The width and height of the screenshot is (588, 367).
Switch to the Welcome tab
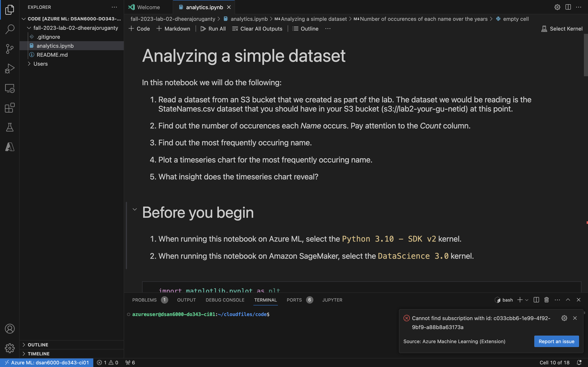point(148,7)
